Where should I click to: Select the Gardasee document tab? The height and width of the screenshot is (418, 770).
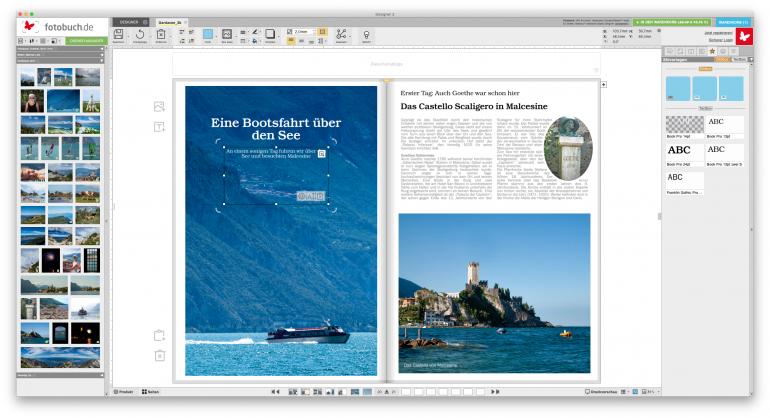click(170, 23)
